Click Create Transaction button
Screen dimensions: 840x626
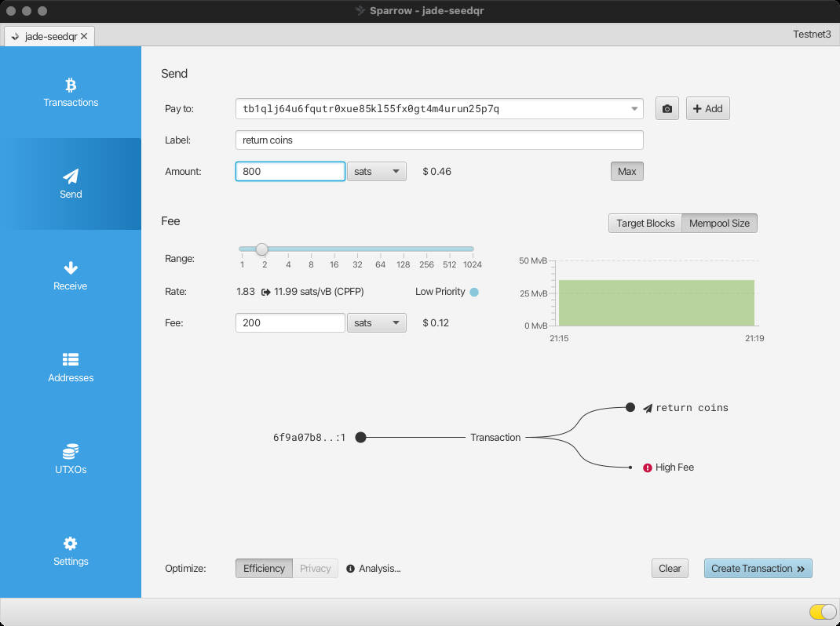pos(758,569)
